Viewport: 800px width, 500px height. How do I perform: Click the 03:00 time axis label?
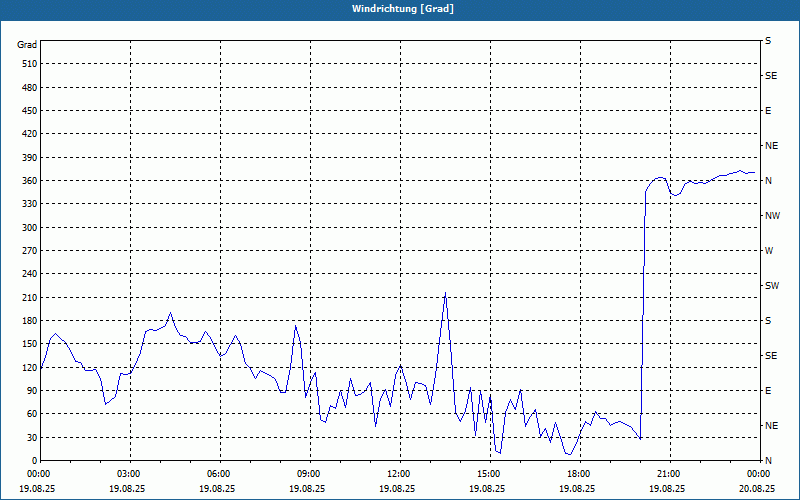(x=129, y=473)
